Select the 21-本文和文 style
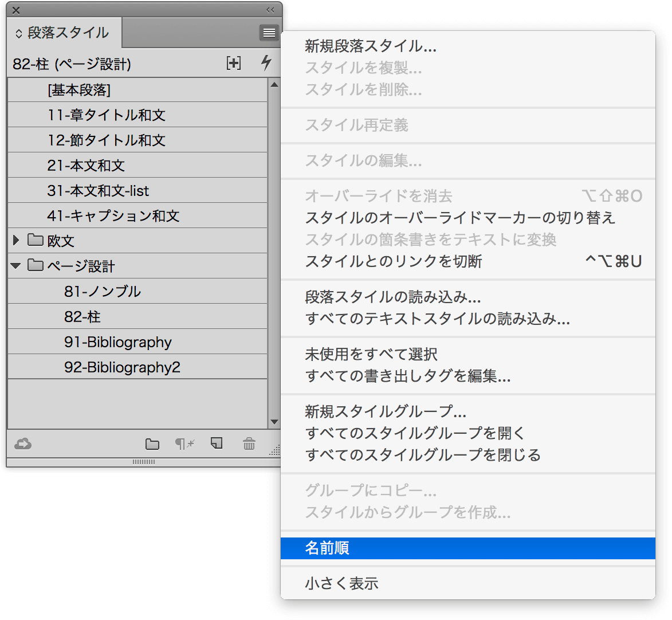This screenshot has width=672, height=620. (x=137, y=165)
